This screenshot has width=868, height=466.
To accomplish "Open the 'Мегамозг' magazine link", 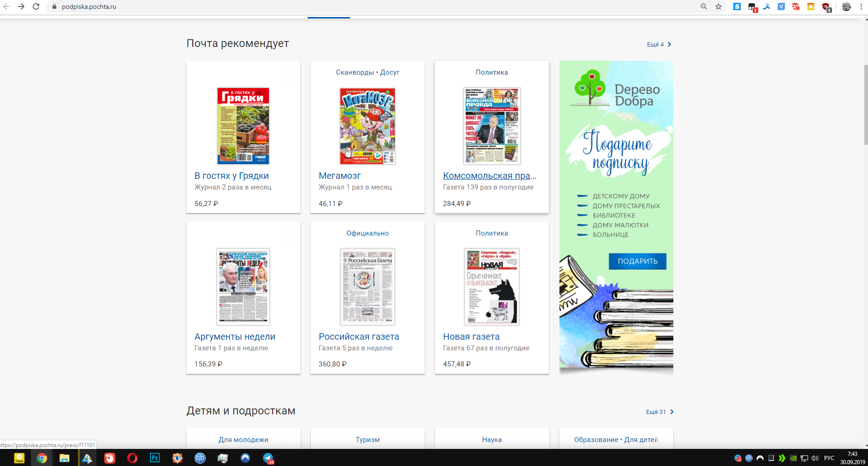I will [x=339, y=176].
